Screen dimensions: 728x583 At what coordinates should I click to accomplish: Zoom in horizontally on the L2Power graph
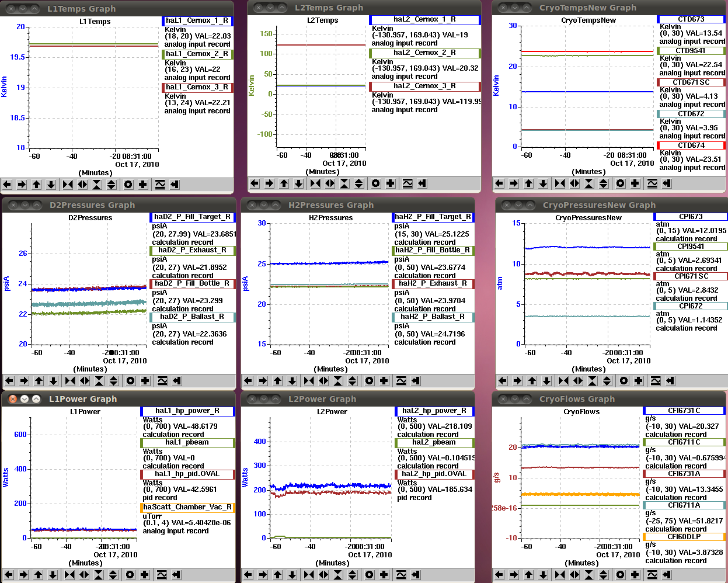[x=309, y=575]
